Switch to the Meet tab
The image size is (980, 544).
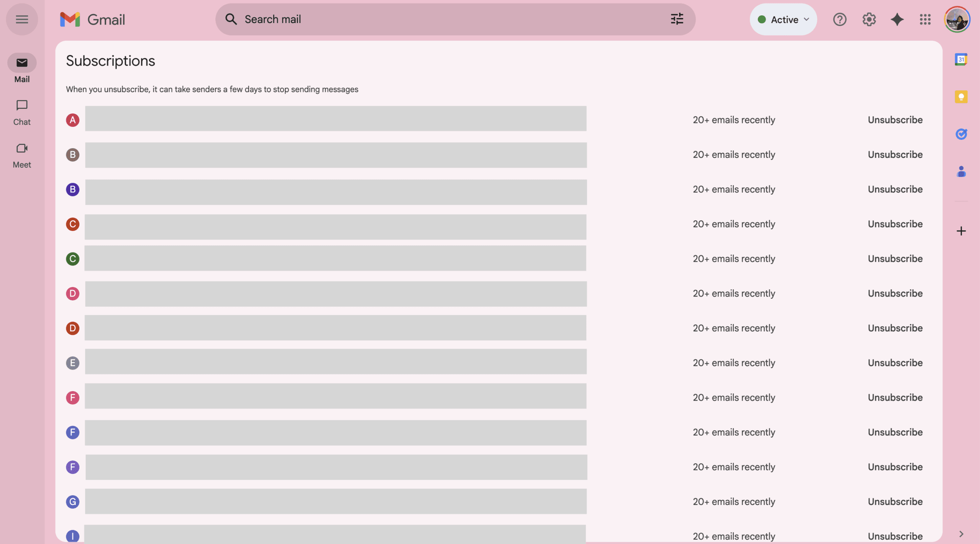pos(22,155)
